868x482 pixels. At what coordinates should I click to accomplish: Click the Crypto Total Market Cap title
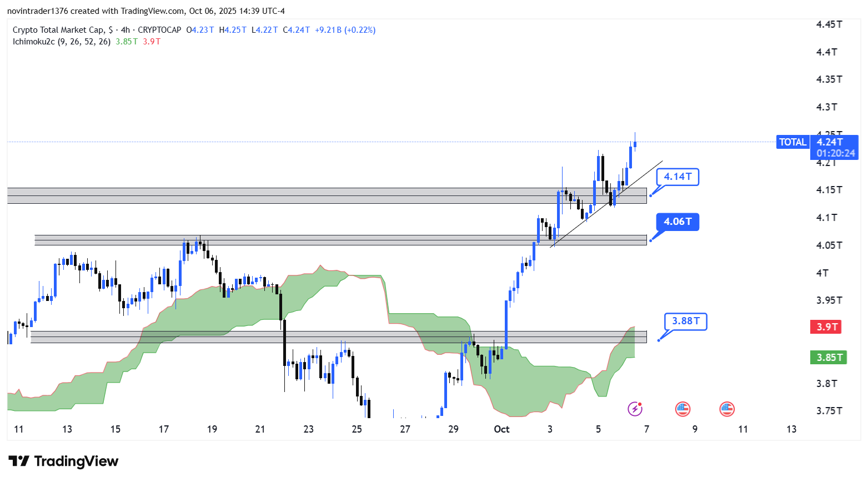pyautogui.click(x=58, y=30)
